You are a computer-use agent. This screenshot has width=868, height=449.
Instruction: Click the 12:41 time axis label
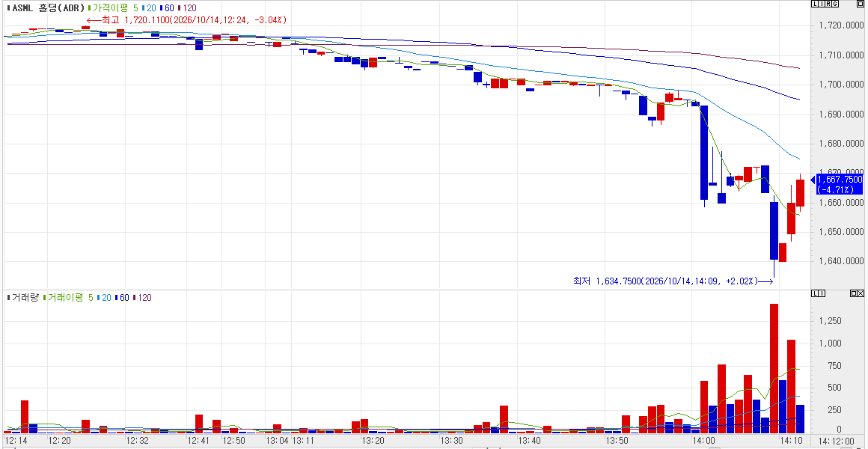[198, 442]
